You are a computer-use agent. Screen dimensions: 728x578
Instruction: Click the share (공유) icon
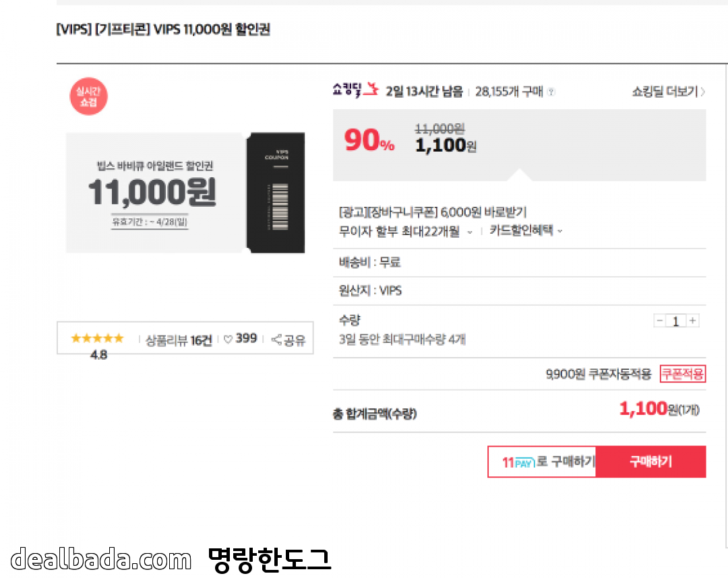click(x=276, y=340)
